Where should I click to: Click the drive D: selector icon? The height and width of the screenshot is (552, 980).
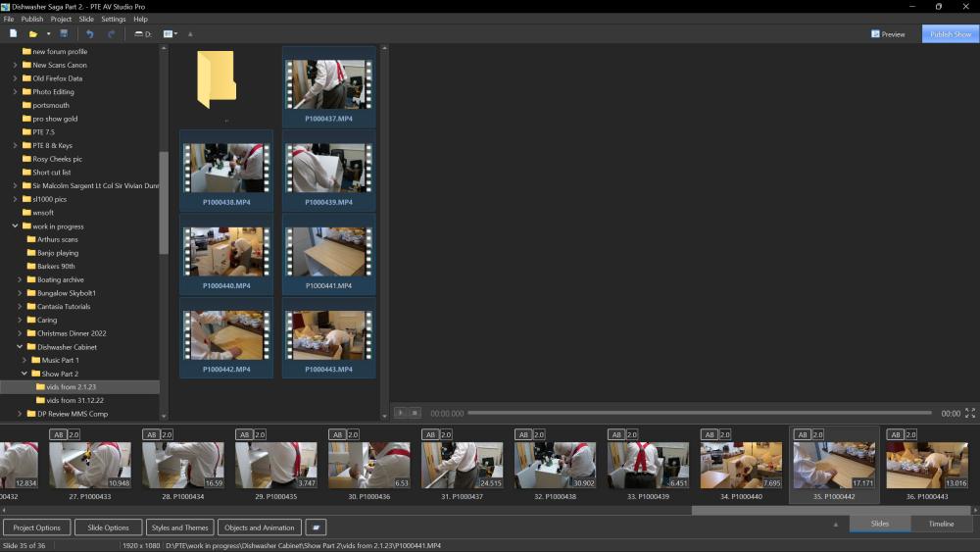coord(142,34)
